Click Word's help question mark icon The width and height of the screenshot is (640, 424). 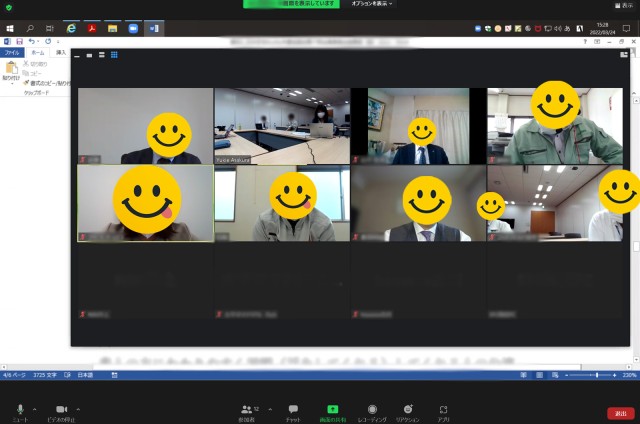coord(585,42)
